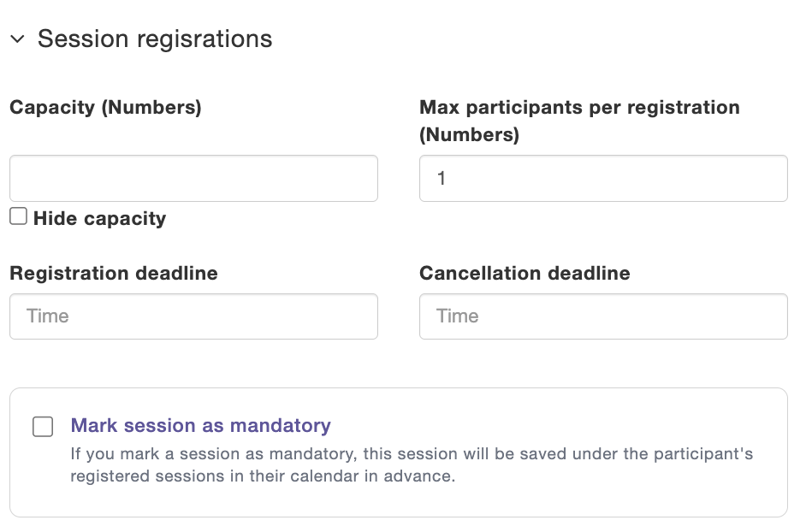
Task: Select the Max participants per registration field
Action: [603, 179]
